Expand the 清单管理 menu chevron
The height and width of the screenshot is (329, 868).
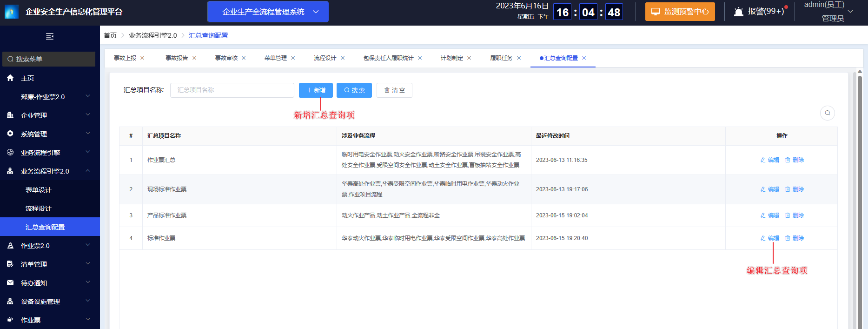point(88,264)
